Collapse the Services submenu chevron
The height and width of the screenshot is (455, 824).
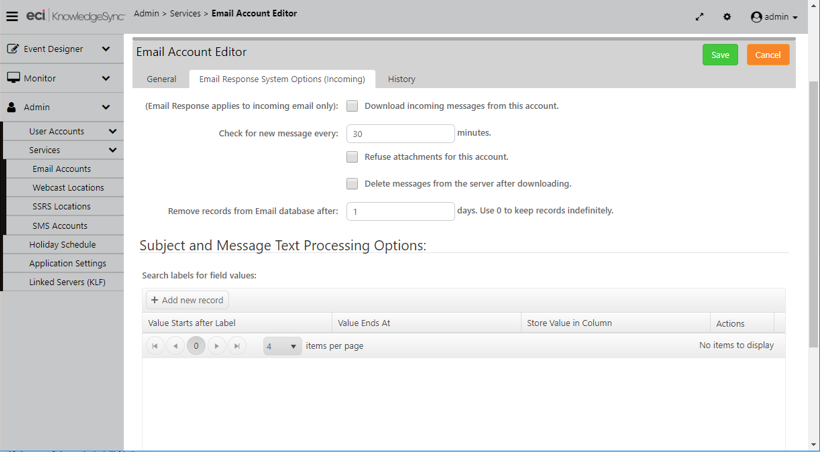pyautogui.click(x=112, y=150)
